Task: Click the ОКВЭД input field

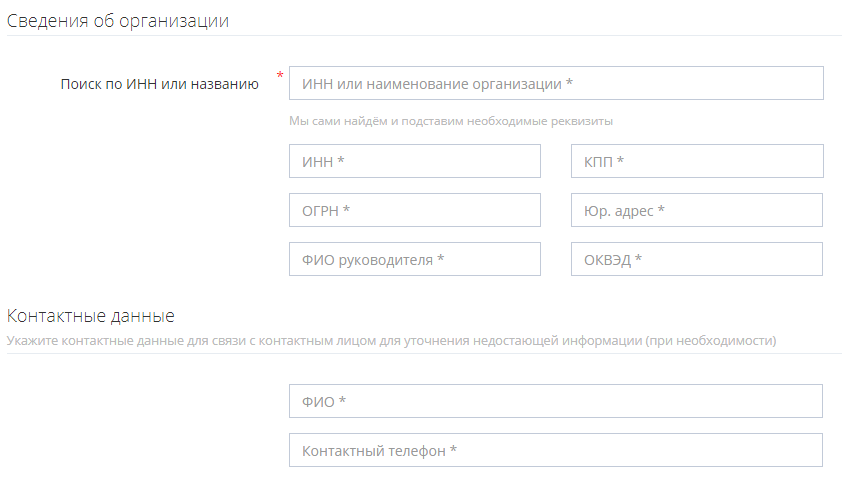Action: [x=696, y=259]
